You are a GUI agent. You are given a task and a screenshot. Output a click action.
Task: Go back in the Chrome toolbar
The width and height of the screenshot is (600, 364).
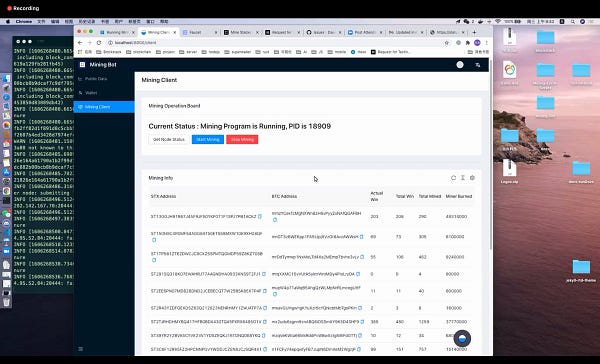(80, 42)
